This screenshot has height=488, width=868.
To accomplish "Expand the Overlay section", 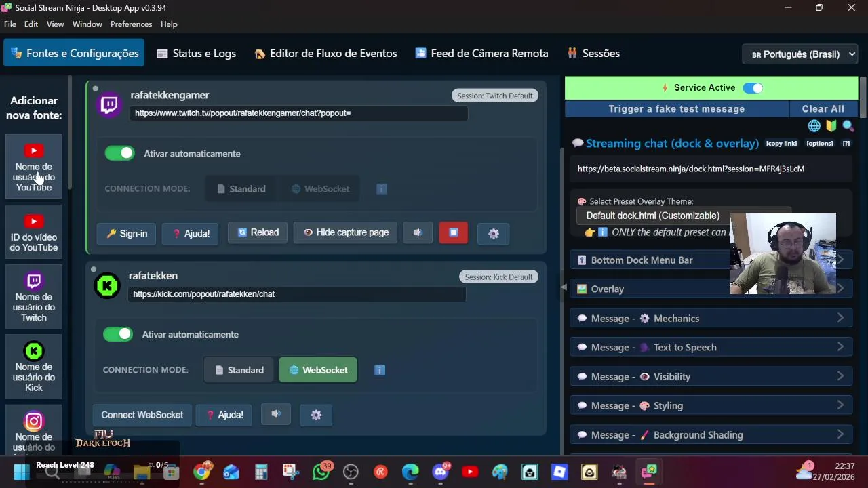I will coord(710,289).
